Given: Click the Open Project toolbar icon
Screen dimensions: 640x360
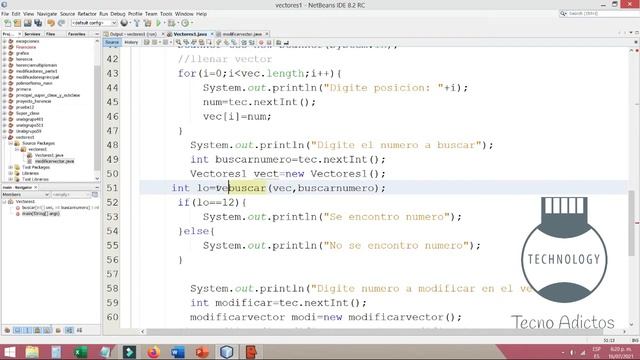Looking at the screenshot, I should (x=28, y=23).
